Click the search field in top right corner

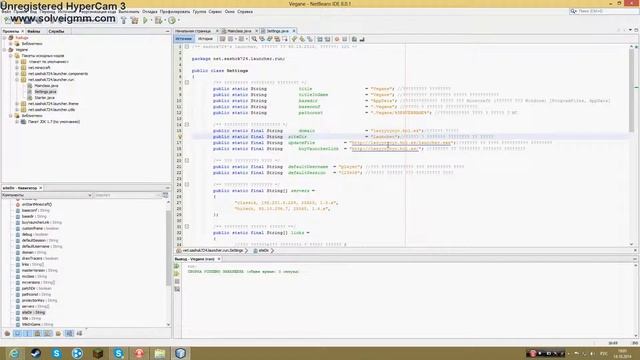pyautogui.click(x=604, y=11)
